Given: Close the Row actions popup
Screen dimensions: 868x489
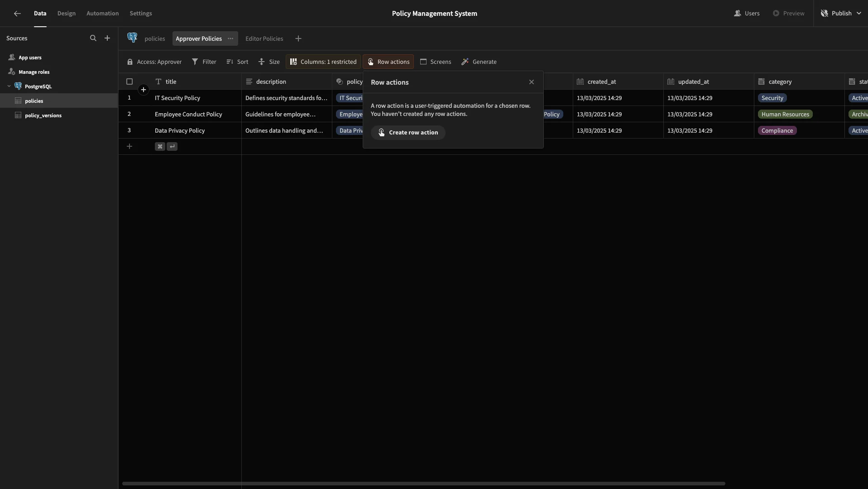Looking at the screenshot, I should tap(532, 82).
